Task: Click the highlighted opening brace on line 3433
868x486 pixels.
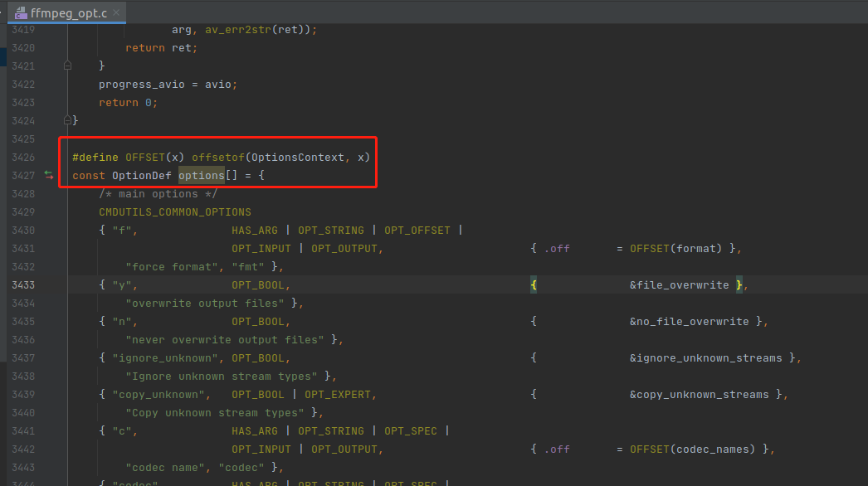Action: coord(534,284)
